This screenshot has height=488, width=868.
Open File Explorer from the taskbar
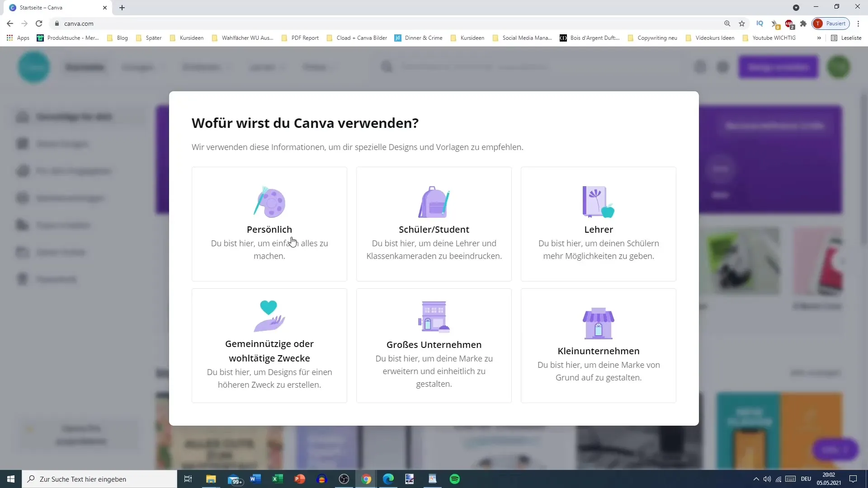211,479
